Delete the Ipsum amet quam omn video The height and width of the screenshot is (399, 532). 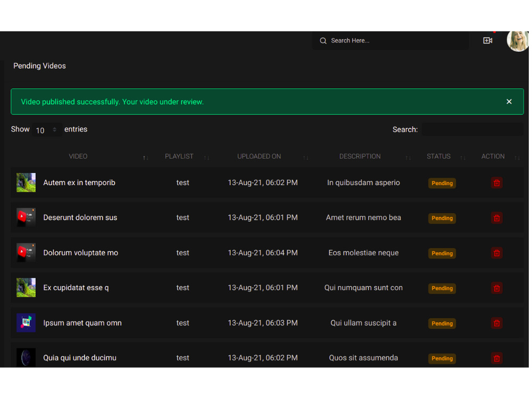click(x=497, y=323)
